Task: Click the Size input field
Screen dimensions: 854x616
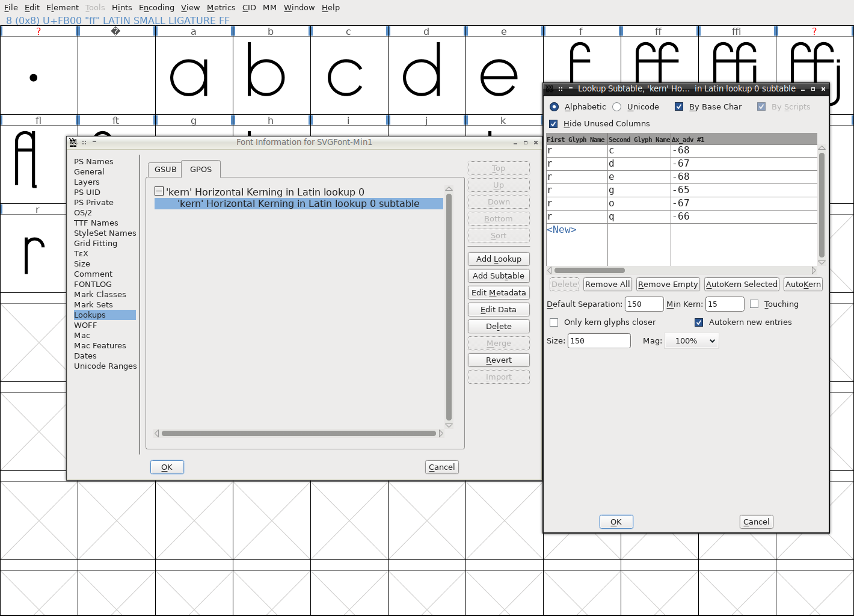Action: tap(599, 340)
